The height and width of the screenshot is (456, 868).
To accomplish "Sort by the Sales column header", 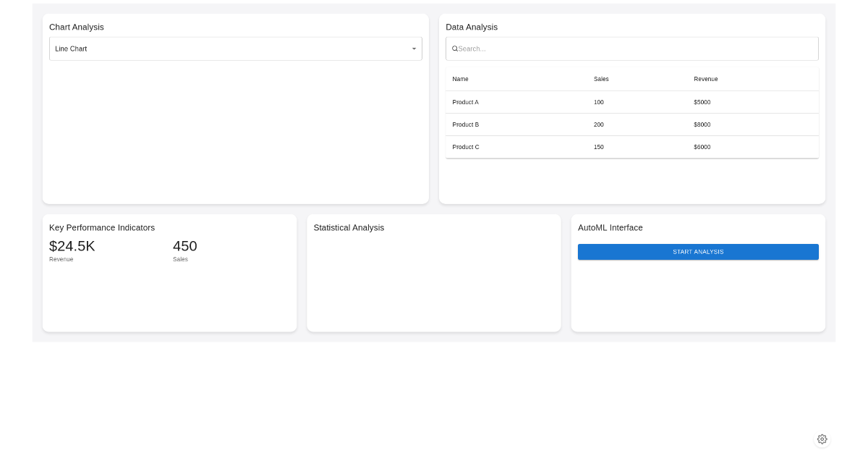I will (x=601, y=79).
